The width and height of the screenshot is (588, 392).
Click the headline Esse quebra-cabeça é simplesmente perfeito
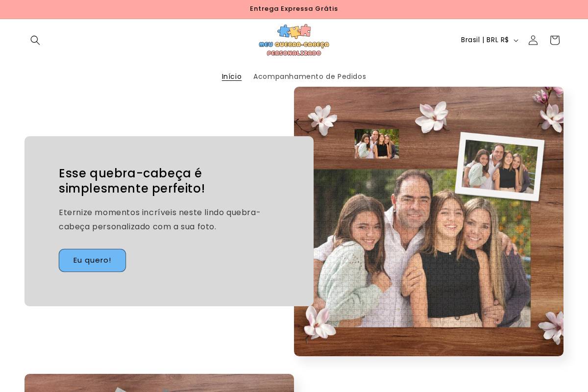pos(132,181)
